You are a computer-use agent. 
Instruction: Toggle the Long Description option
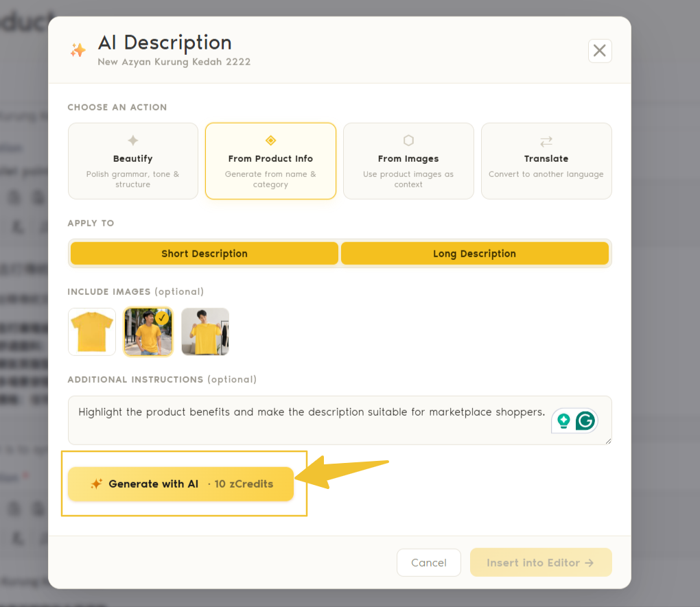[474, 254]
